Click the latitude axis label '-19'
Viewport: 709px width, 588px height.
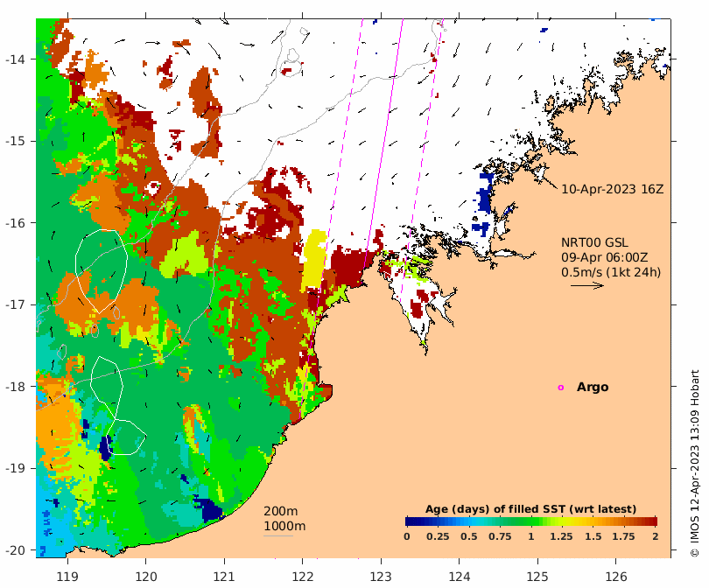coord(15,468)
